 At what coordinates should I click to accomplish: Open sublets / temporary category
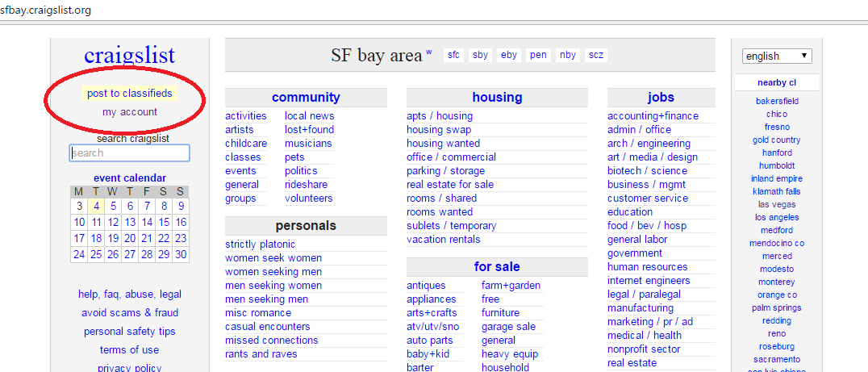[x=451, y=225]
